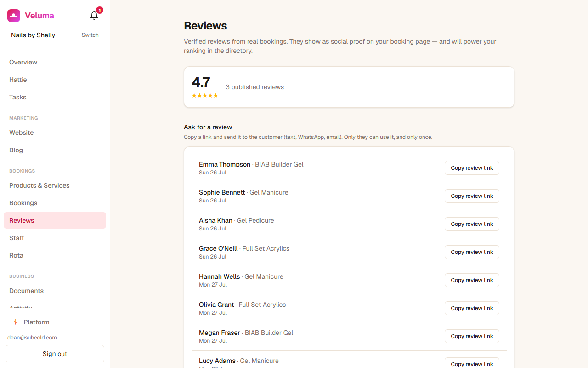This screenshot has width=588, height=368.
Task: Open the Staff page
Action: pos(55,238)
